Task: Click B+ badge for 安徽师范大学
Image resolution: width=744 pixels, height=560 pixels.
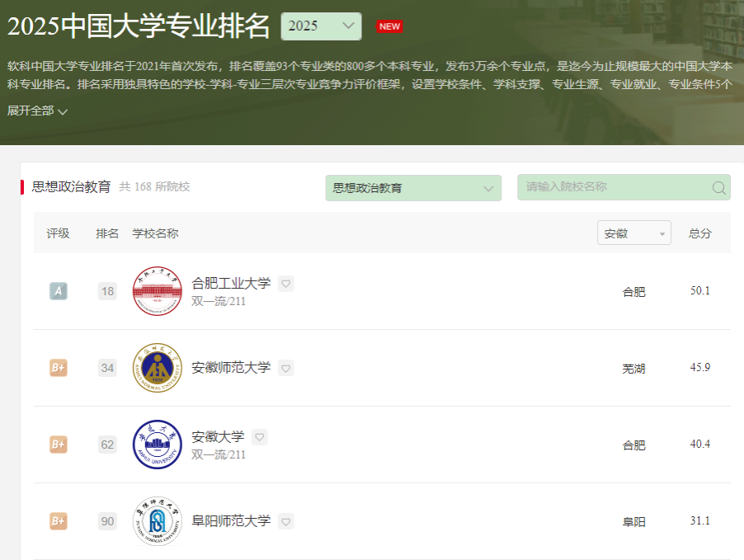Action: (x=58, y=368)
